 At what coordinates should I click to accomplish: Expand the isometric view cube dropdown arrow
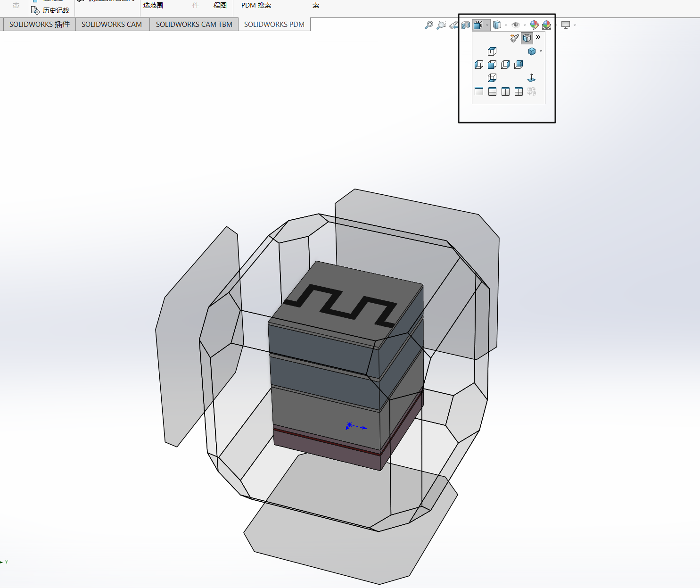(541, 51)
